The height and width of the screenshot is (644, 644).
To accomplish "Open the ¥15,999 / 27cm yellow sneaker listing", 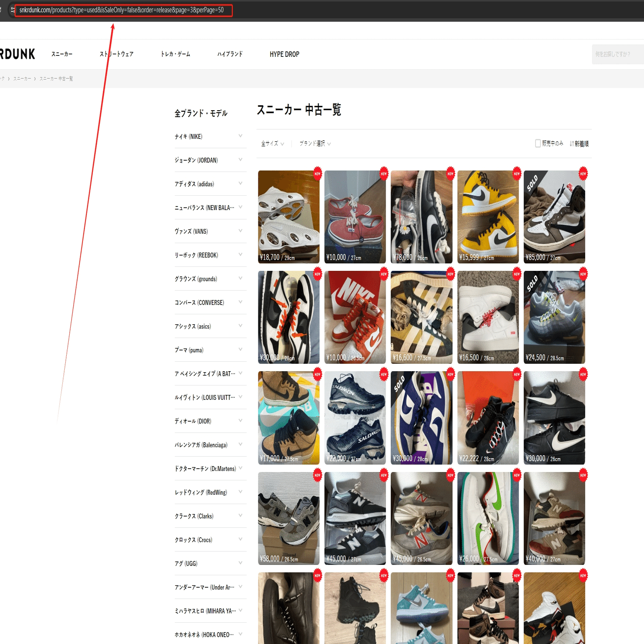I will 488,217.
